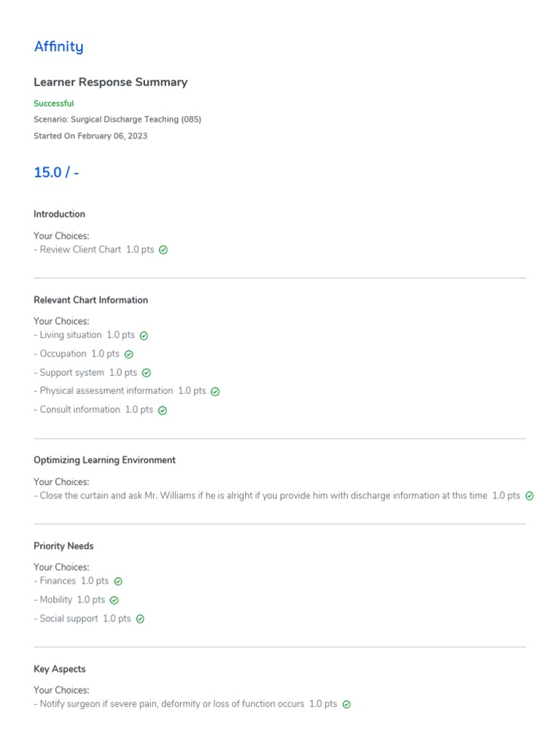Click the Scenario: Surgical Discharge Teaching text
560x747 pixels.
(117, 120)
